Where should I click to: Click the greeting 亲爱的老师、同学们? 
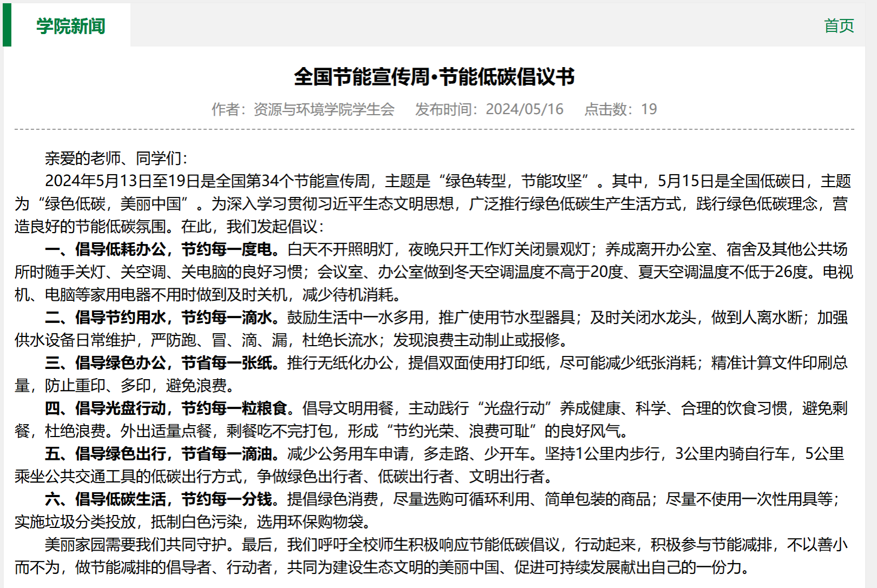115,158
